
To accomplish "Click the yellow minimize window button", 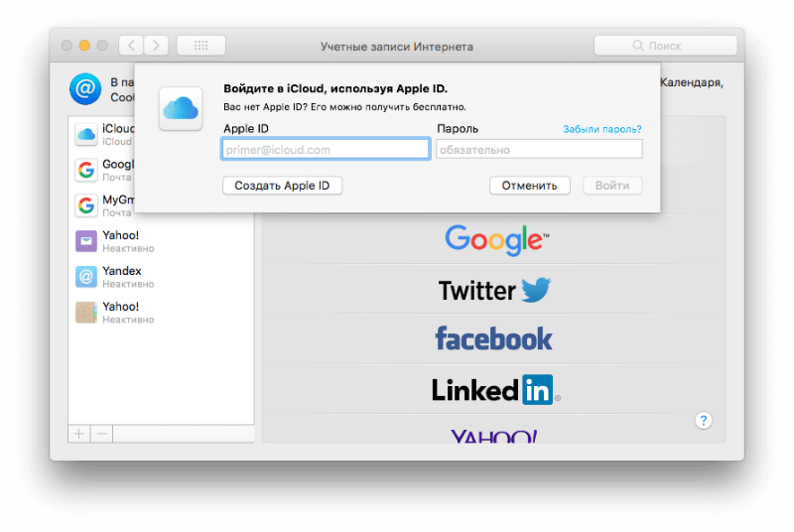I will 84,46.
